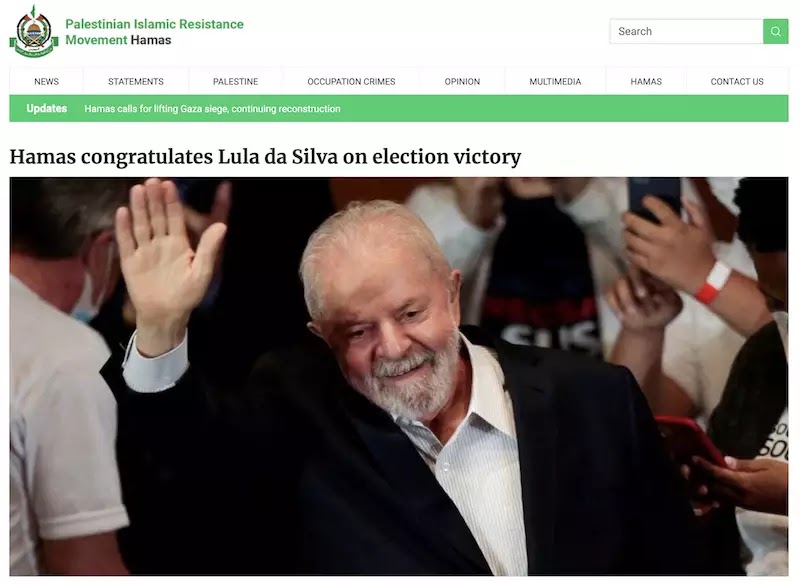Image resolution: width=800 pixels, height=585 pixels.
Task: Click the Hamas navigation tab
Action: click(646, 82)
